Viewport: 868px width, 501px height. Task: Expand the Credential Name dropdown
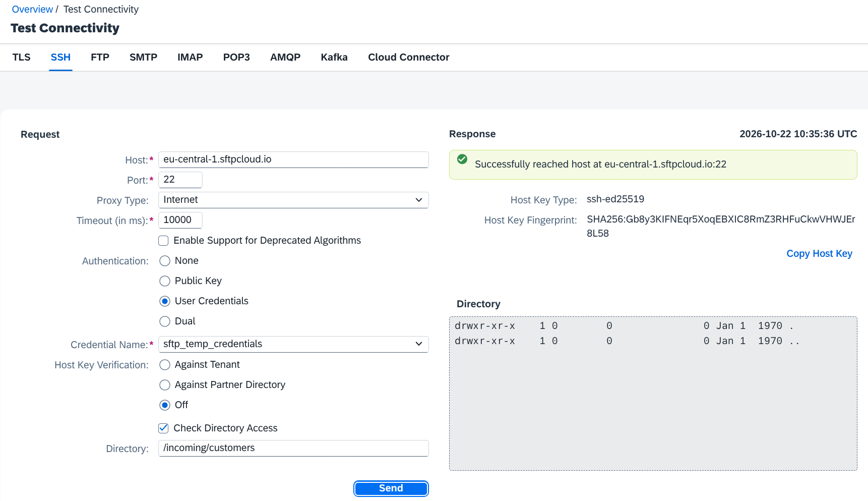(x=418, y=344)
